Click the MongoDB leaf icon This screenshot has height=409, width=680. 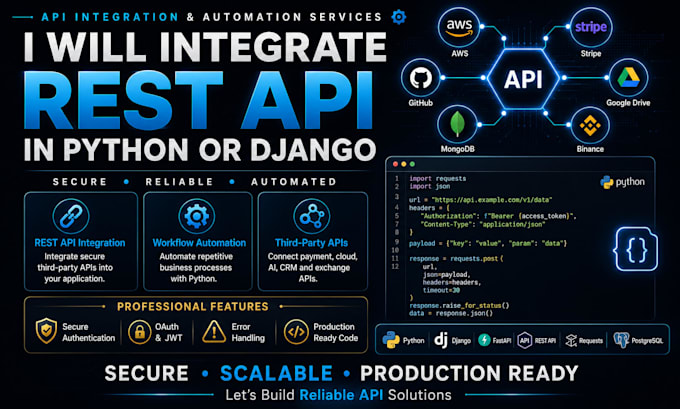click(458, 124)
